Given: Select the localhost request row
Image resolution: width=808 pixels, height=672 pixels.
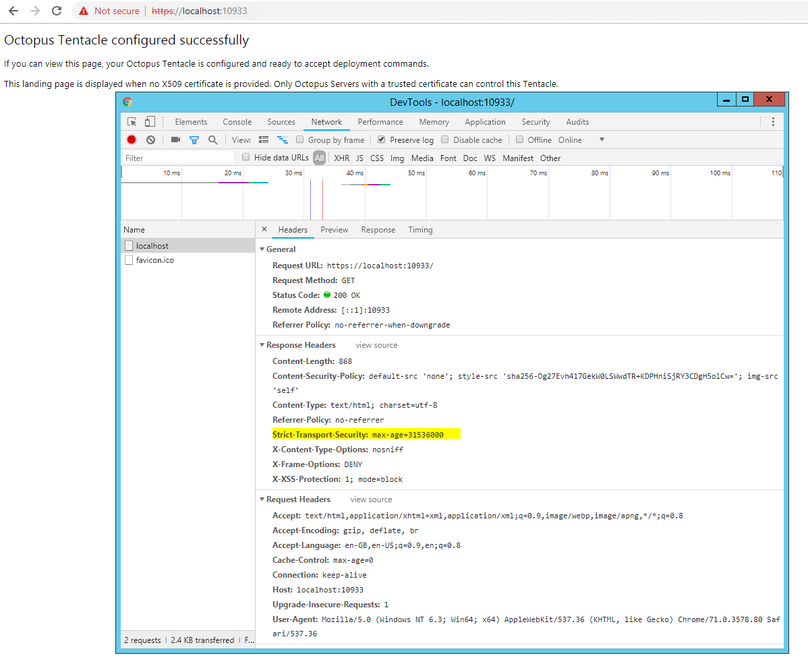Looking at the screenshot, I should [188, 245].
